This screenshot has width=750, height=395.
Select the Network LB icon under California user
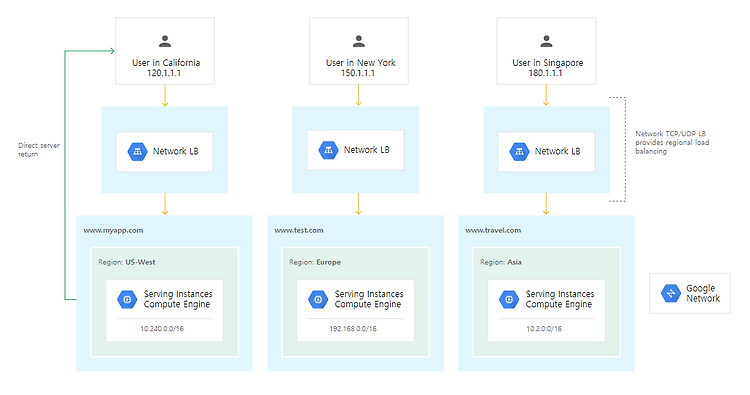click(137, 152)
